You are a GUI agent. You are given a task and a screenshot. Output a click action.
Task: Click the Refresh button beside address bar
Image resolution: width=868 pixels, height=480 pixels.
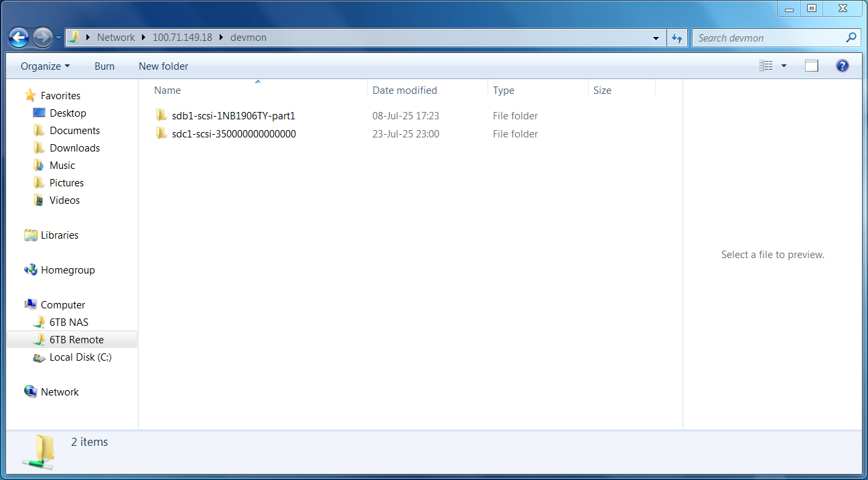[x=677, y=38]
